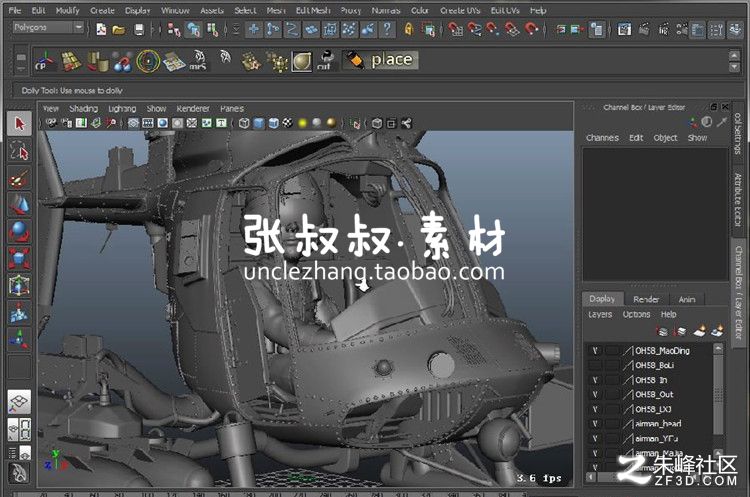750x497 pixels.
Task: Switch to four-view layout
Action: pos(19,429)
